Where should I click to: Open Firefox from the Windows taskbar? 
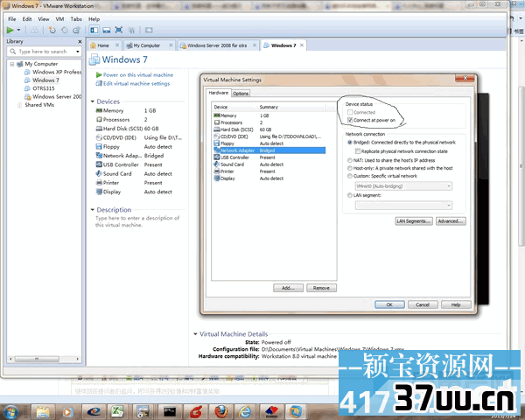coord(221,411)
